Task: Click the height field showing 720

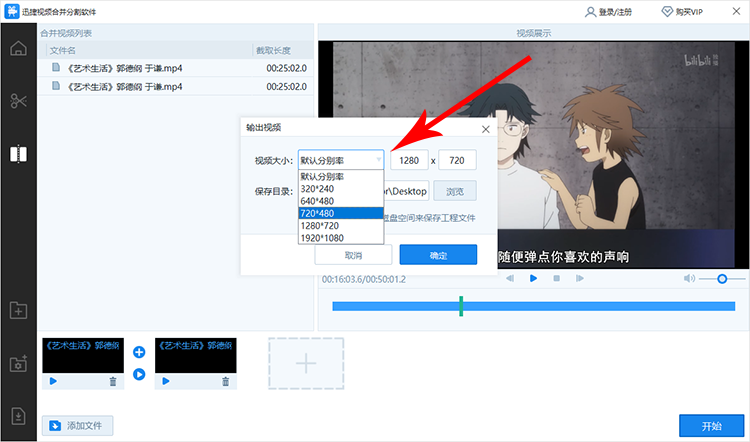Action: pos(457,160)
